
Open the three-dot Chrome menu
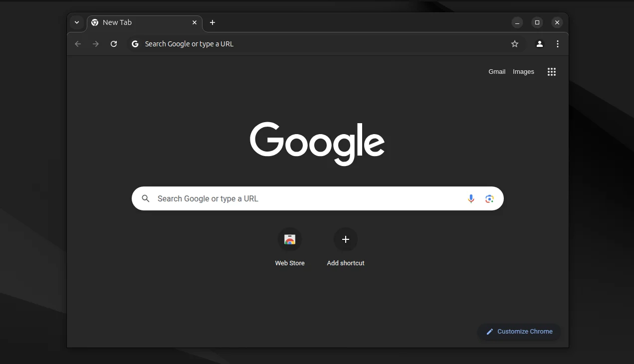[x=558, y=44]
